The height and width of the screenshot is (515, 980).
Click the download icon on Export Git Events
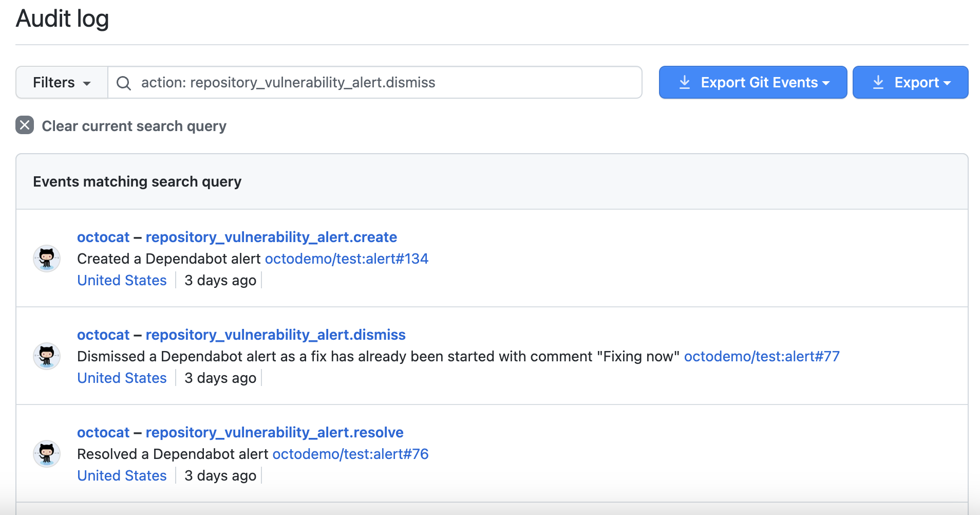(685, 82)
